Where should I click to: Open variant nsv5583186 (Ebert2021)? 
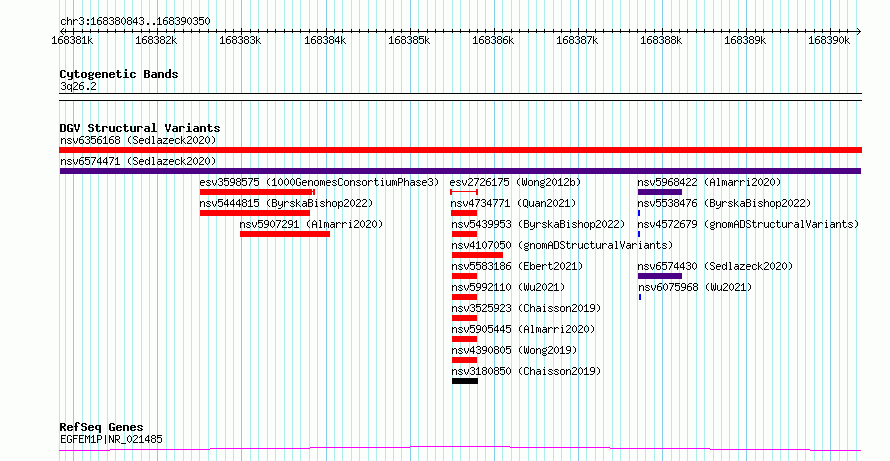(517, 266)
